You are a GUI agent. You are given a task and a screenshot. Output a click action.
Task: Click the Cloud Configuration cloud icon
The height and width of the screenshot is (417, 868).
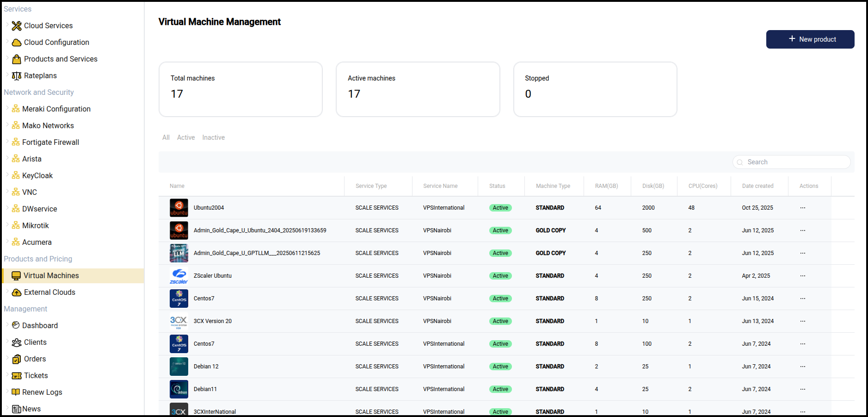(17, 43)
